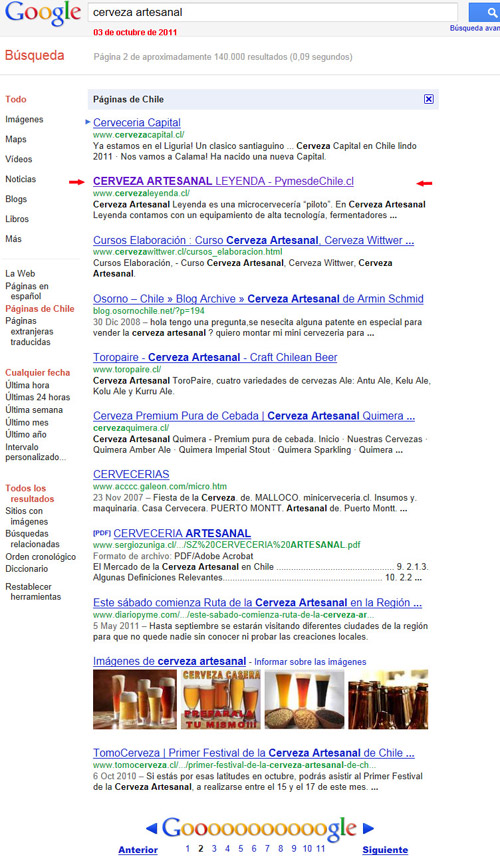Open the PDF CERVECERIA ARTESANAL result
500x861 pixels.
tap(182, 533)
